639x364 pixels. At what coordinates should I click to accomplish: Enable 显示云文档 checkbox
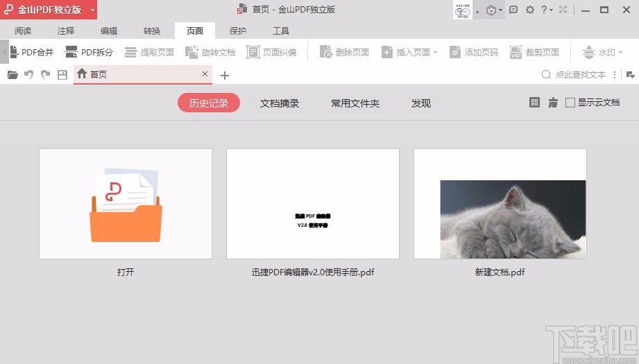point(570,103)
